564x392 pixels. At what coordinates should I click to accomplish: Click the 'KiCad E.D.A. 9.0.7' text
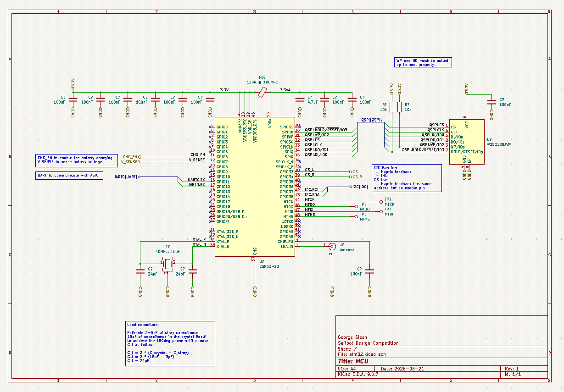(x=358, y=374)
